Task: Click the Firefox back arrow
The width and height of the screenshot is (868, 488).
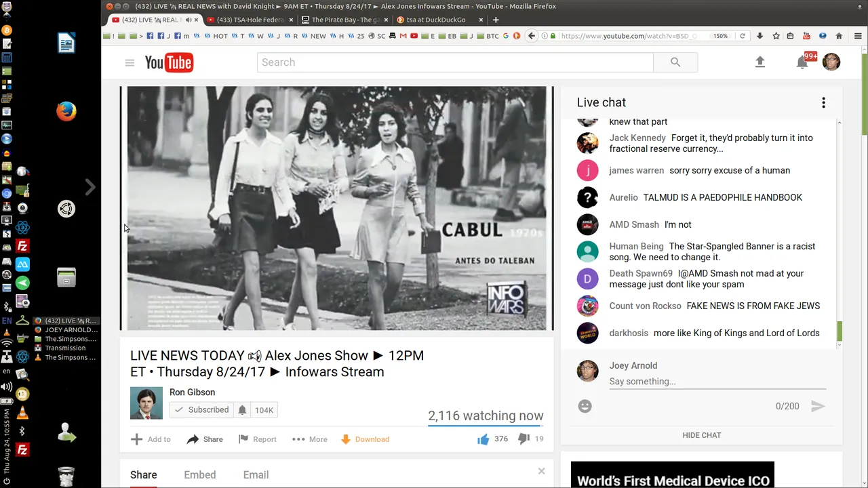Action: 532,36
